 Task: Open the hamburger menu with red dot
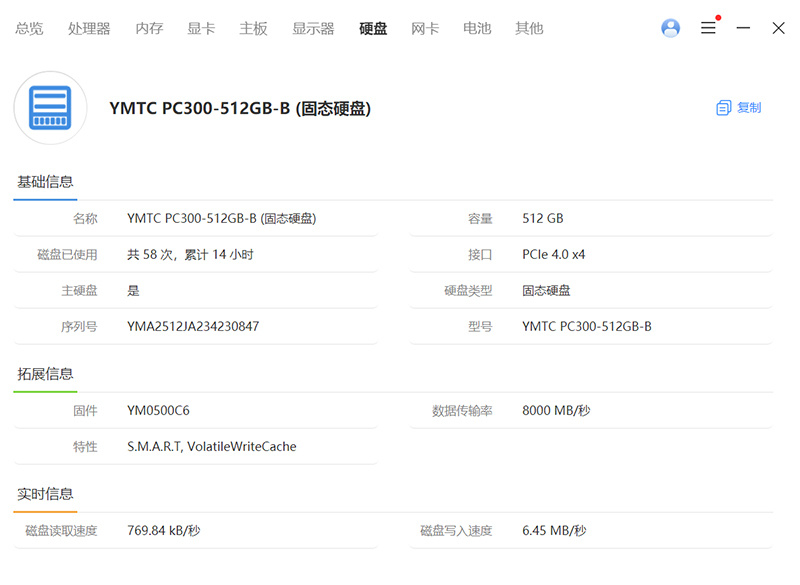point(710,26)
